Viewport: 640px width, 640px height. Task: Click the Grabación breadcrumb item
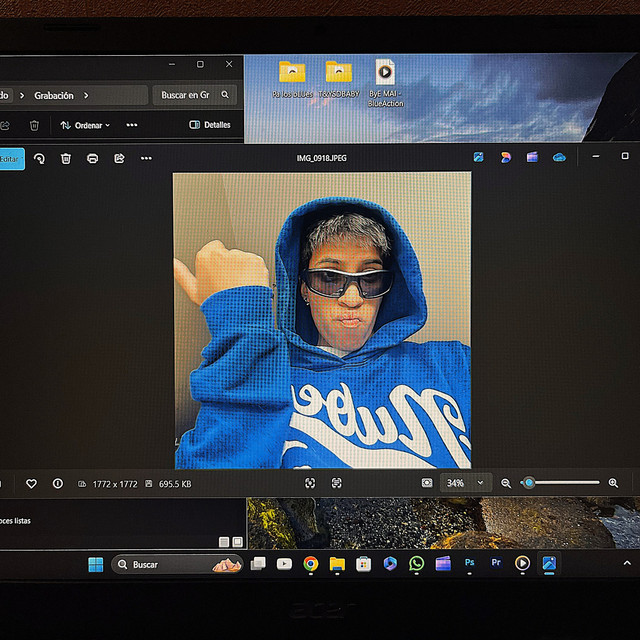point(54,95)
